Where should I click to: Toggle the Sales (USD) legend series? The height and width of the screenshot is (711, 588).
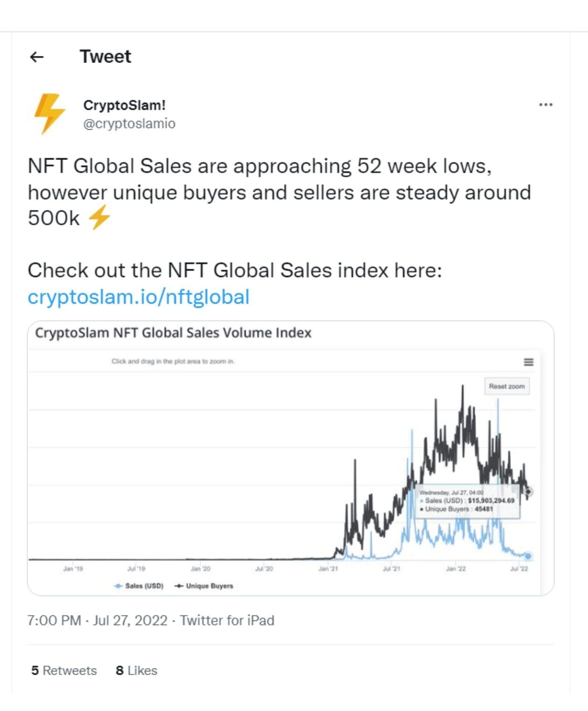pos(139,586)
